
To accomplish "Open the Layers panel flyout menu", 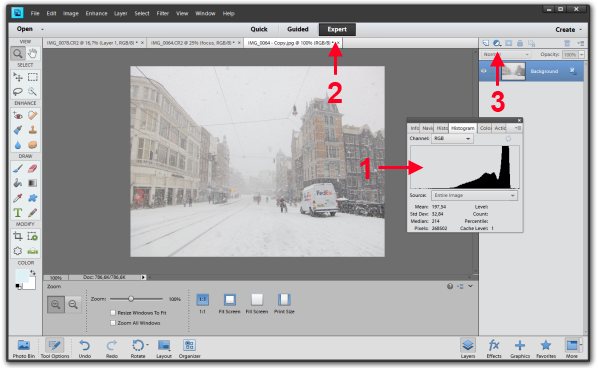I will (x=580, y=43).
